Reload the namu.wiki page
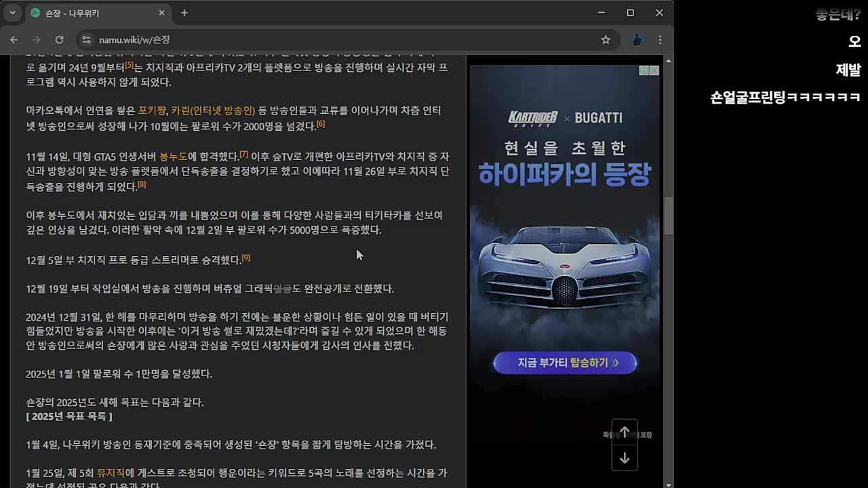Image resolution: width=868 pixels, height=488 pixels. pyautogui.click(x=59, y=40)
